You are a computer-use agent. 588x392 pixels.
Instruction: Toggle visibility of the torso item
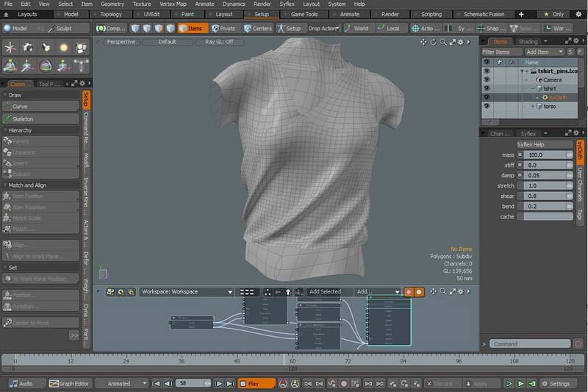[x=487, y=106]
